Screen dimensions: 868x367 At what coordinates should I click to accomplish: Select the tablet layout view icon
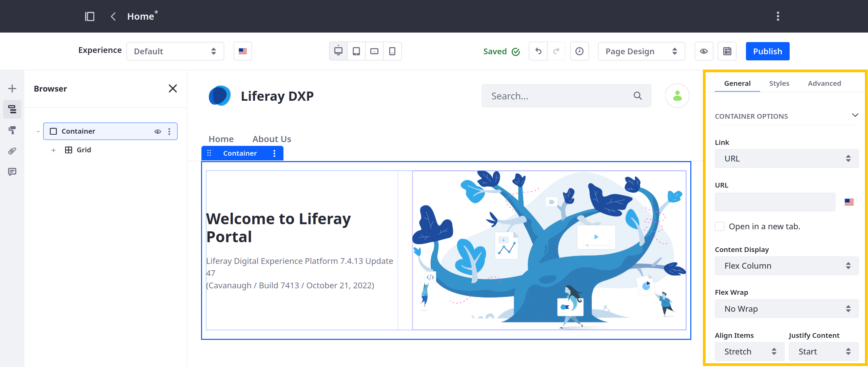(356, 51)
